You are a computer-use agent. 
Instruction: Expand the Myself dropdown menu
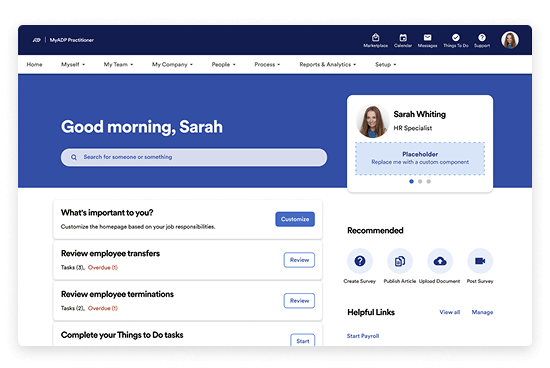click(x=73, y=65)
